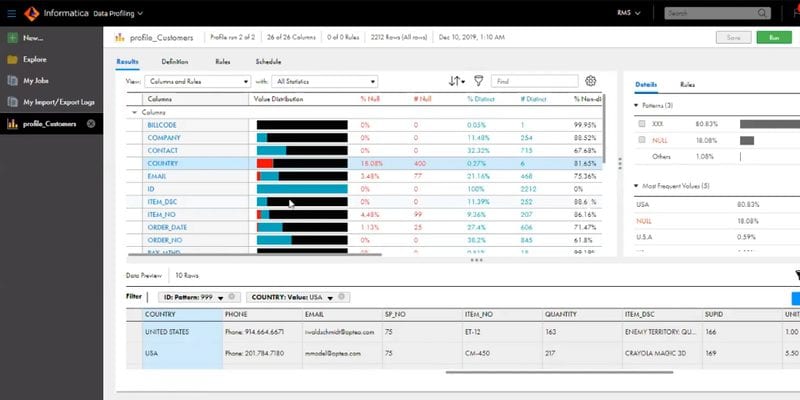Open the All Statistics dropdown
800x400 pixels.
(x=324, y=81)
